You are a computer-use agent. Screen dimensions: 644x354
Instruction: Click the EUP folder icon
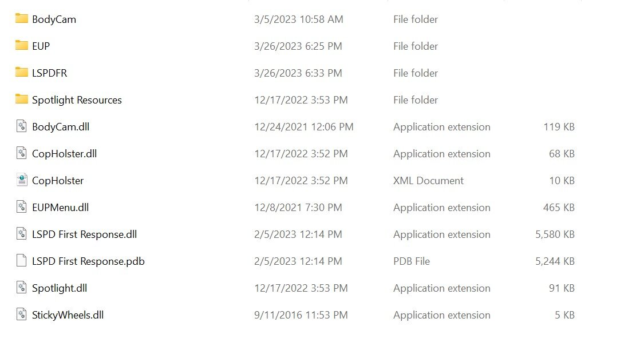point(22,45)
